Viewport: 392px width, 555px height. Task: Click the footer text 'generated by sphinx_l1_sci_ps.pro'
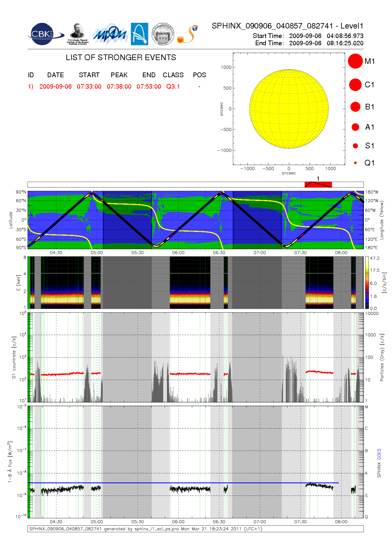(141, 529)
